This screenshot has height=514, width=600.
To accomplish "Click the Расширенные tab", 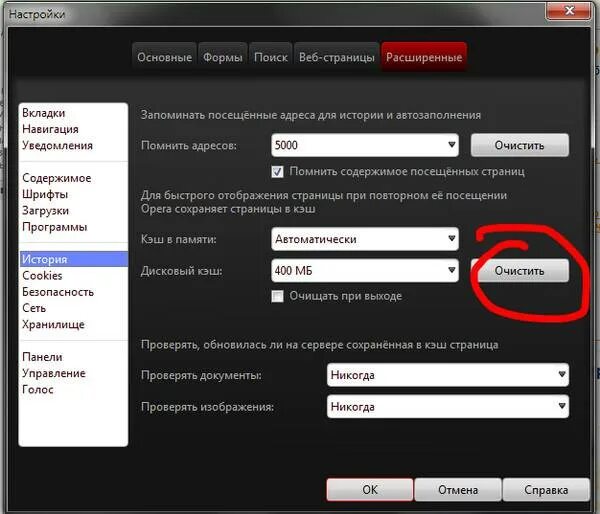I will (x=424, y=57).
